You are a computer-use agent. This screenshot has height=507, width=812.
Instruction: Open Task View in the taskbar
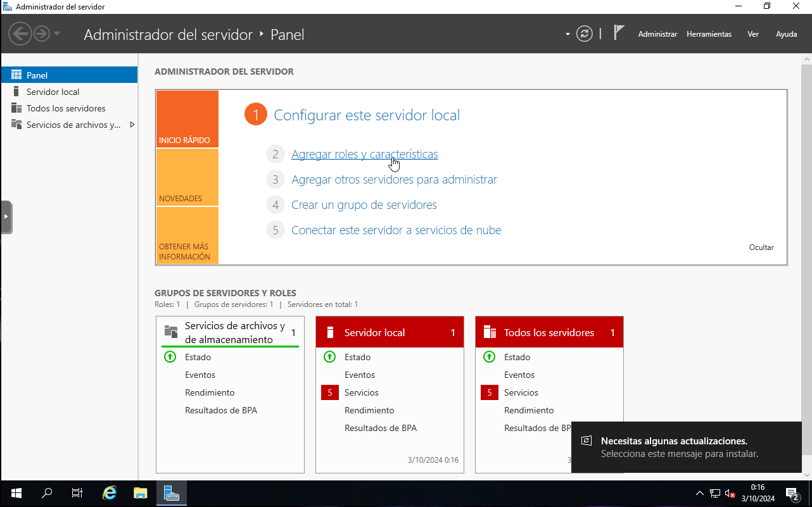(x=77, y=493)
